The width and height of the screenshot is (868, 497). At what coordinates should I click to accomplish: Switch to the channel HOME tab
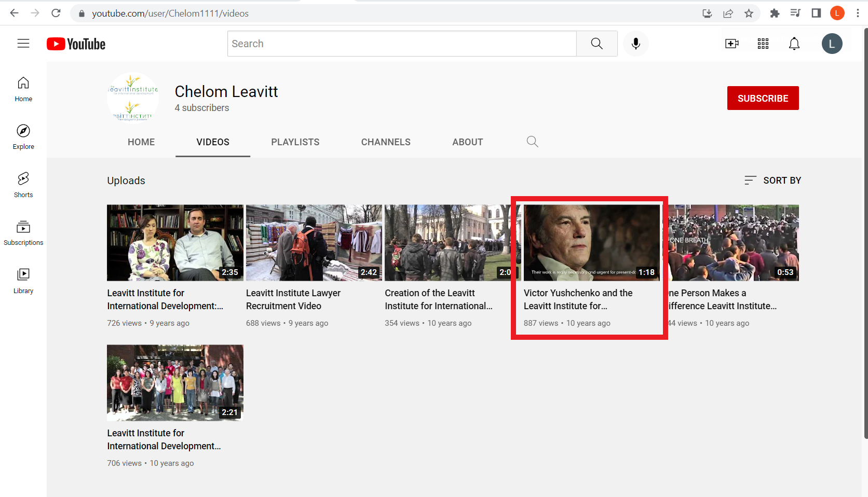tap(141, 142)
